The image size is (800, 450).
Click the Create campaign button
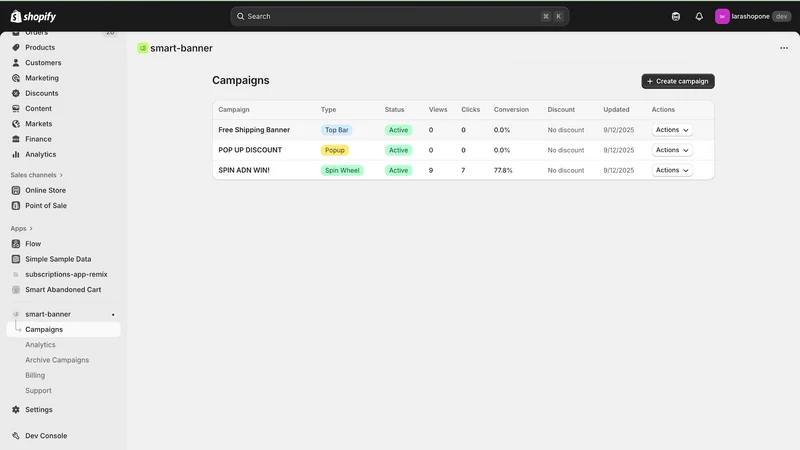coord(678,81)
